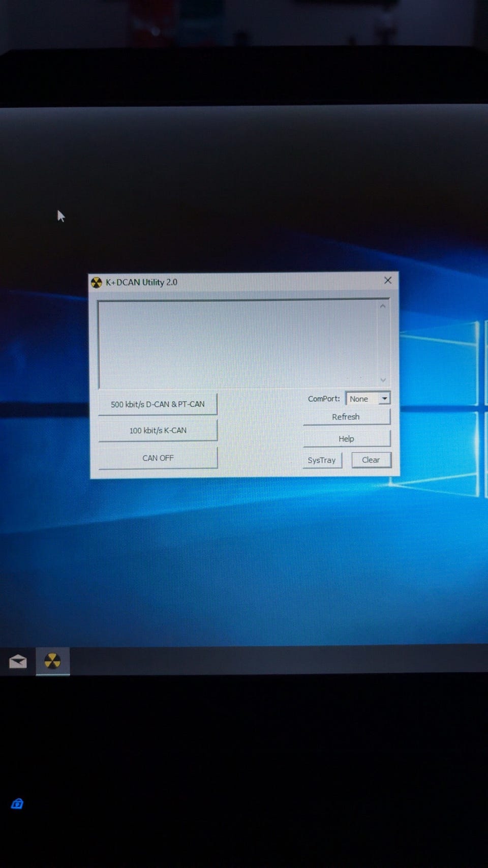This screenshot has width=488, height=868.
Task: Click the log scrollbar up arrow
Action: click(383, 306)
